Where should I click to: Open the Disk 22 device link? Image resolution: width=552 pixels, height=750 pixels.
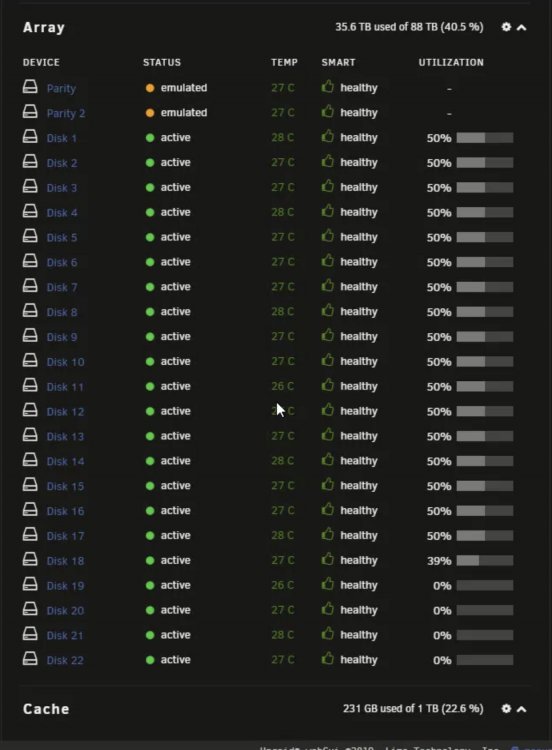point(65,661)
